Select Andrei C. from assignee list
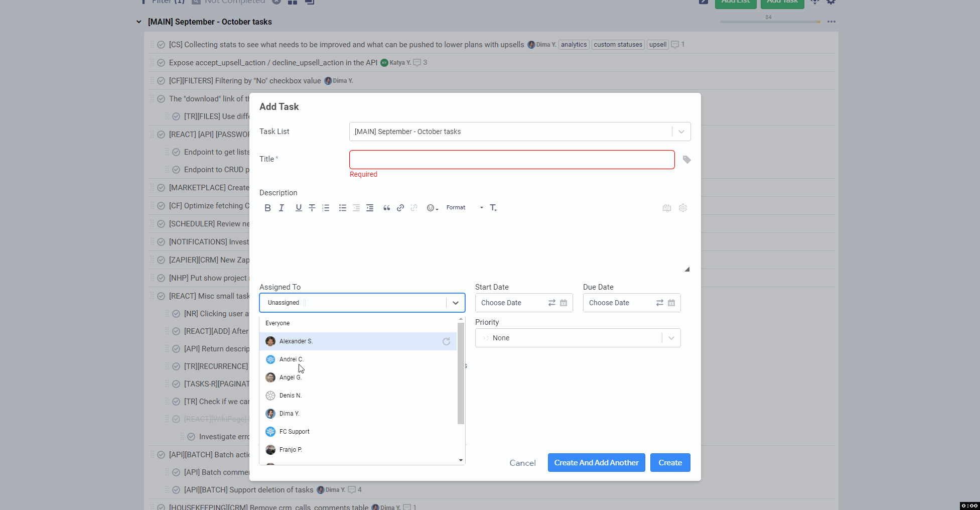The width and height of the screenshot is (980, 510). coord(292,359)
